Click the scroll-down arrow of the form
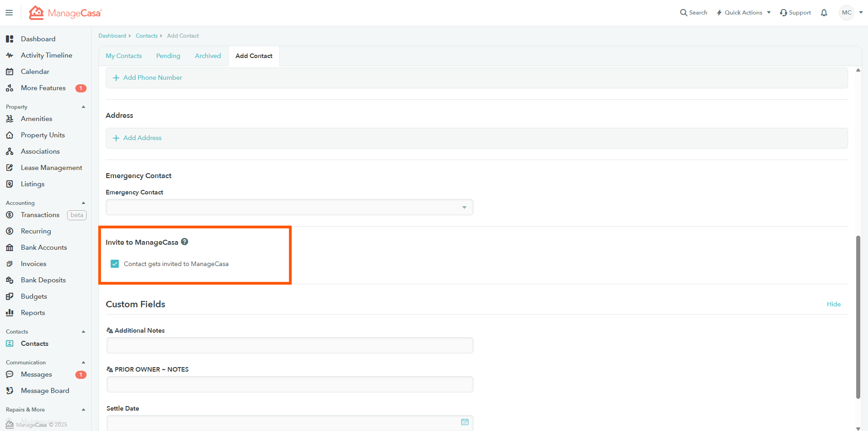 pos(858,428)
